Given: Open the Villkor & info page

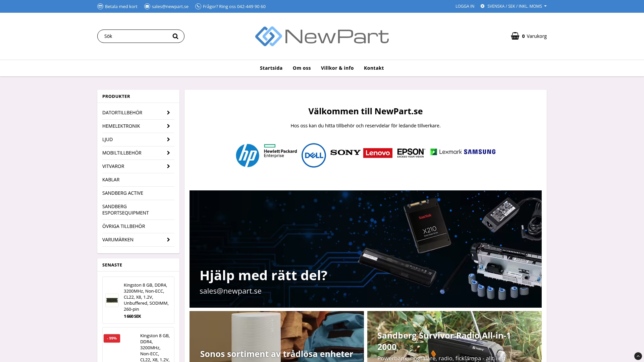Looking at the screenshot, I should (x=337, y=68).
